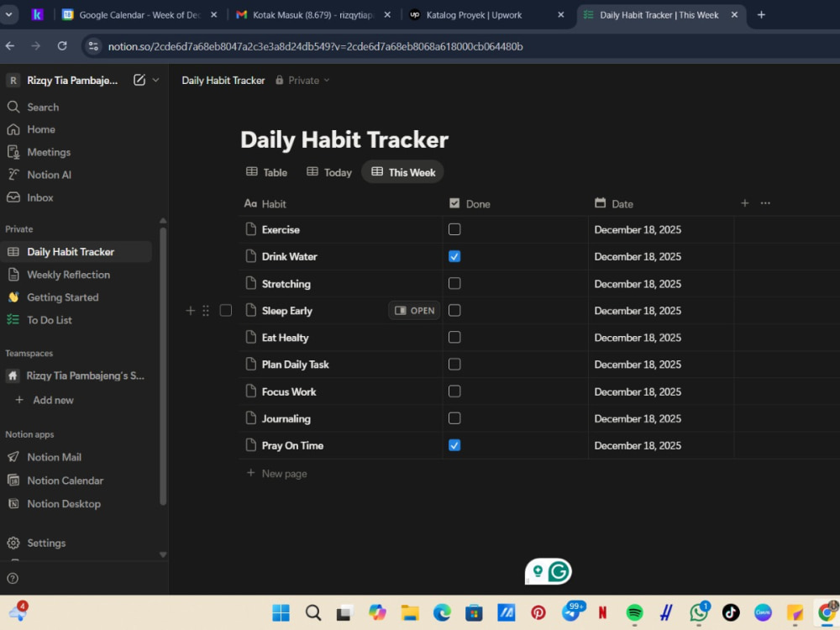Switch to the Gmail Kotak Masuk tab
This screenshot has width=840, height=630.
point(314,15)
